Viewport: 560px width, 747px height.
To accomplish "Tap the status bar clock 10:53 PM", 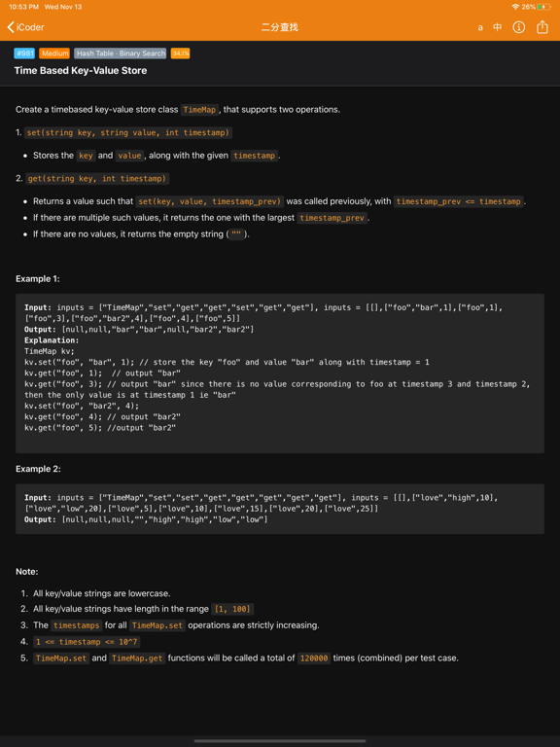I will pyautogui.click(x=23, y=7).
